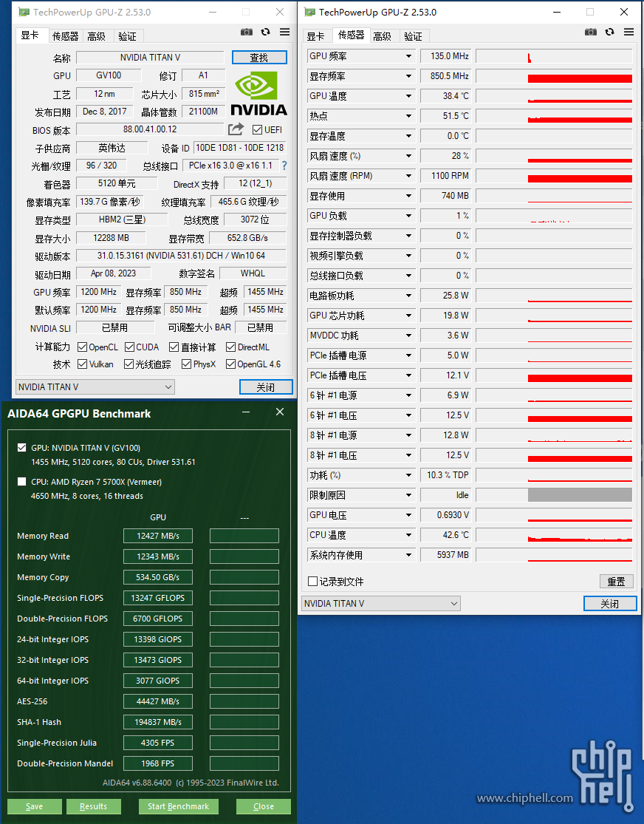
Task: Click the www.chiphell.com link text
Action: coord(525,798)
